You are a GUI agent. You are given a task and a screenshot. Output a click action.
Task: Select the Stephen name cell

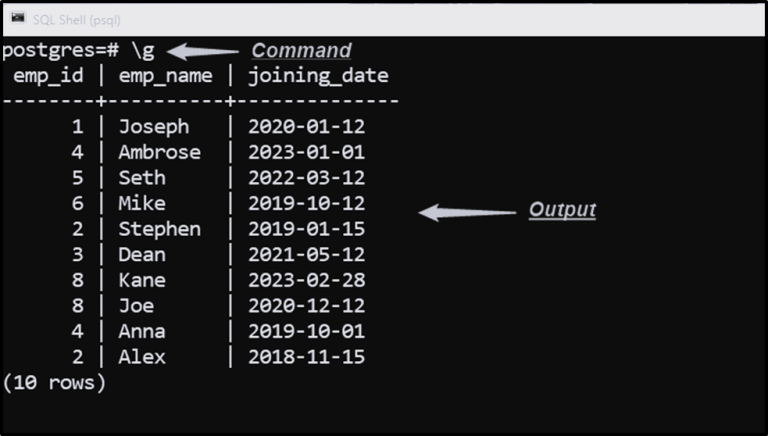pyautogui.click(x=160, y=229)
